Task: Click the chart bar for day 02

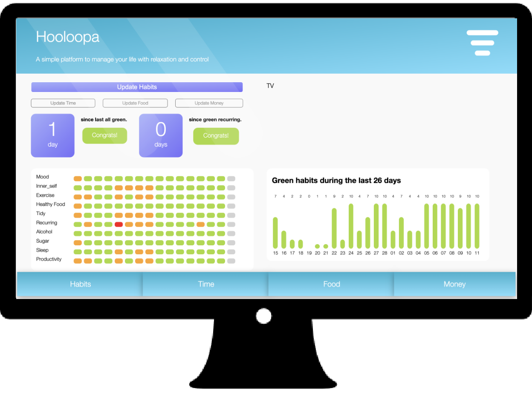Action: [402, 233]
